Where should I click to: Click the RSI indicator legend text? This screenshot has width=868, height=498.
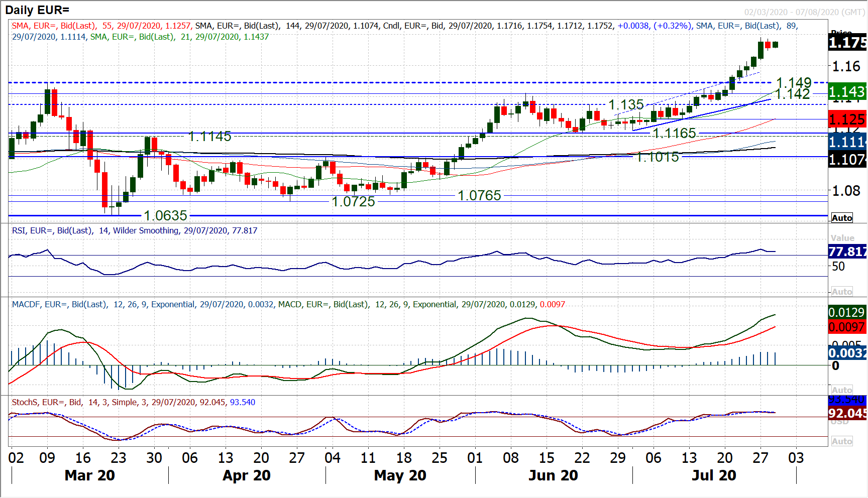pyautogui.click(x=134, y=230)
